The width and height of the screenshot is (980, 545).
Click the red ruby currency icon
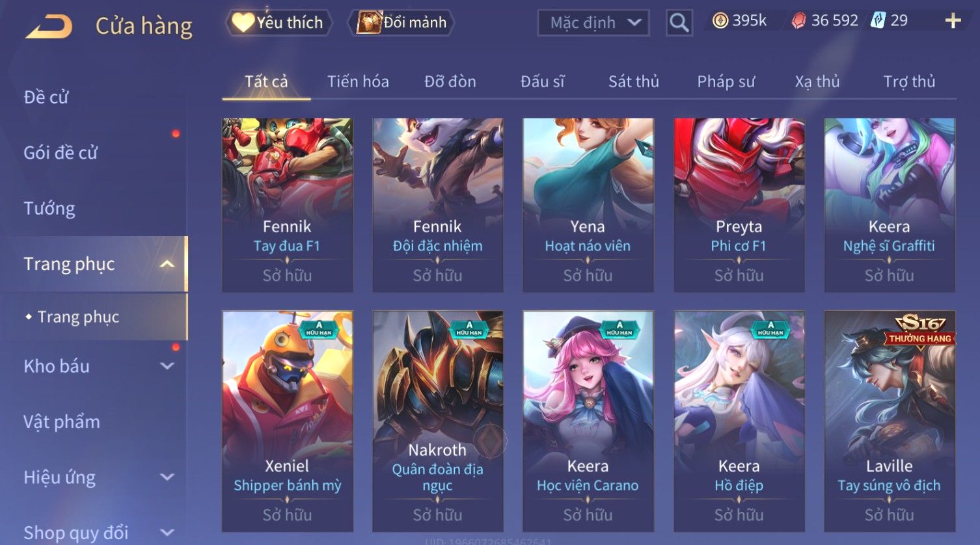[798, 21]
